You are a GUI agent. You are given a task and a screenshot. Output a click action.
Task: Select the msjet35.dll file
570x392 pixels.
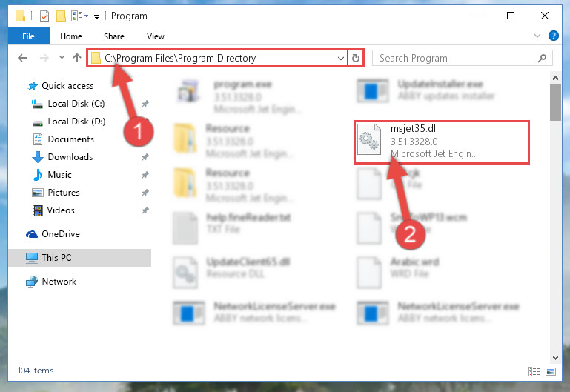[x=441, y=142]
